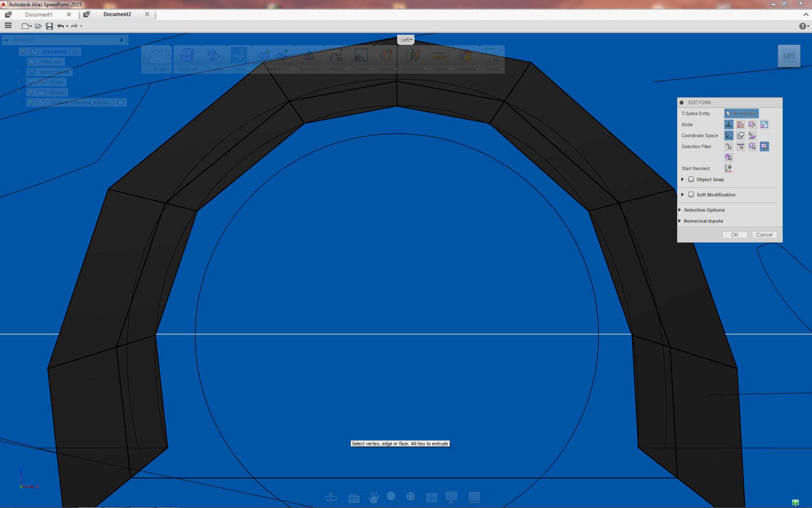Save the document with floppy disk icon

tap(49, 26)
